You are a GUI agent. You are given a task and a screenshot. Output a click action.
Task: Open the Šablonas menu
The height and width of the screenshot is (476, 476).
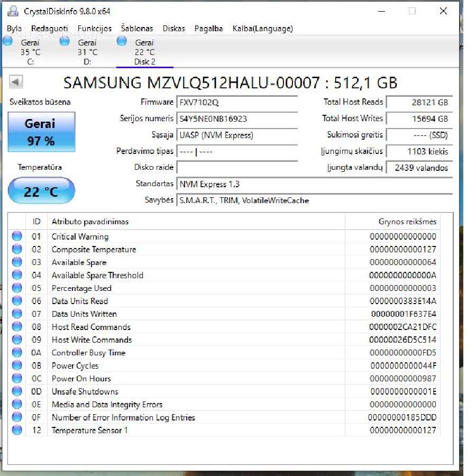[x=137, y=29]
